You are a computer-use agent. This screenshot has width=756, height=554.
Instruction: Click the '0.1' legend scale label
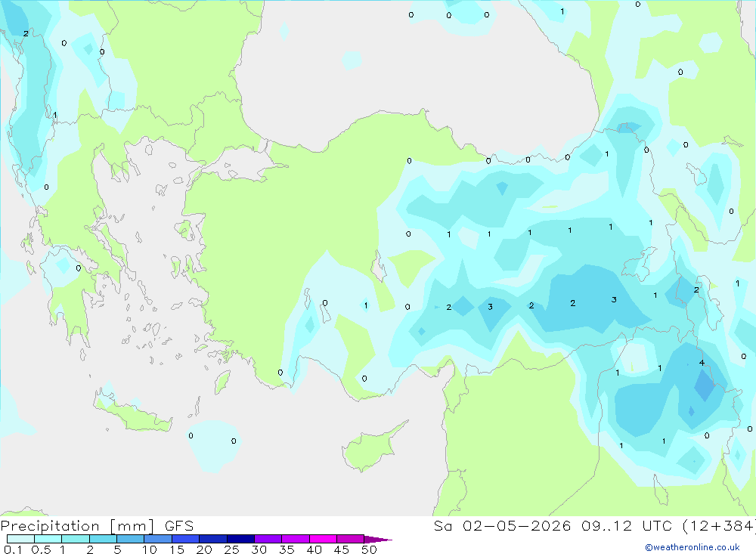13,549
